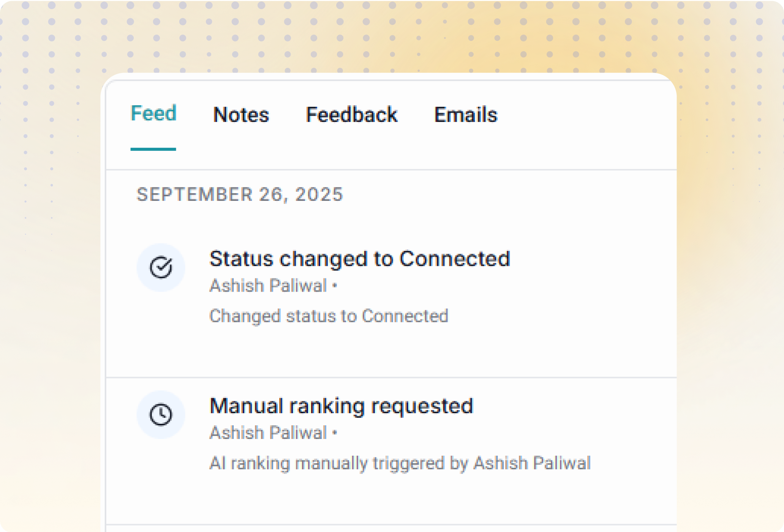Click the AI ranking manually triggered description text
Image resolution: width=784 pixels, height=532 pixels.
(x=400, y=463)
